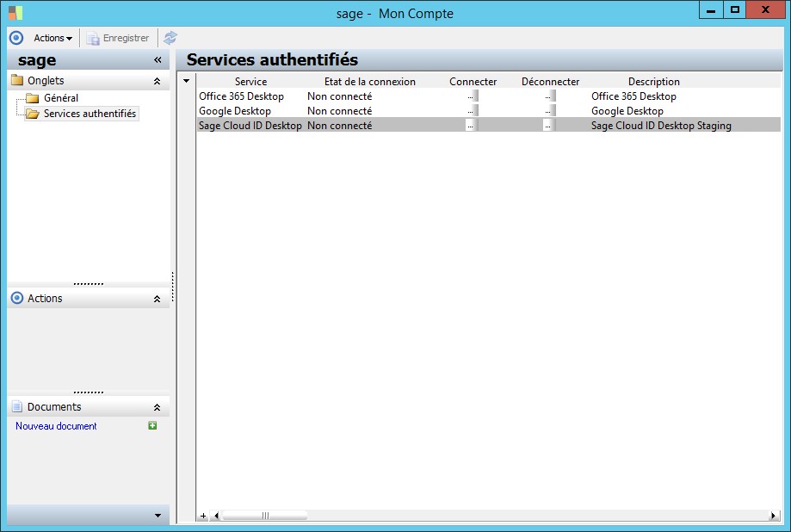Select the Sage Cloud ID Desktop service cell

coord(250,125)
